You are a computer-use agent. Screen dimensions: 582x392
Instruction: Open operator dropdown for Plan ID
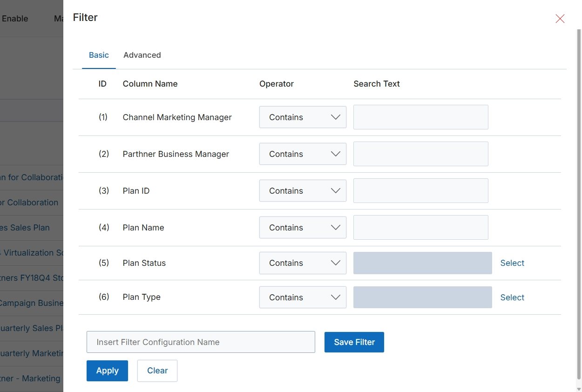click(303, 191)
